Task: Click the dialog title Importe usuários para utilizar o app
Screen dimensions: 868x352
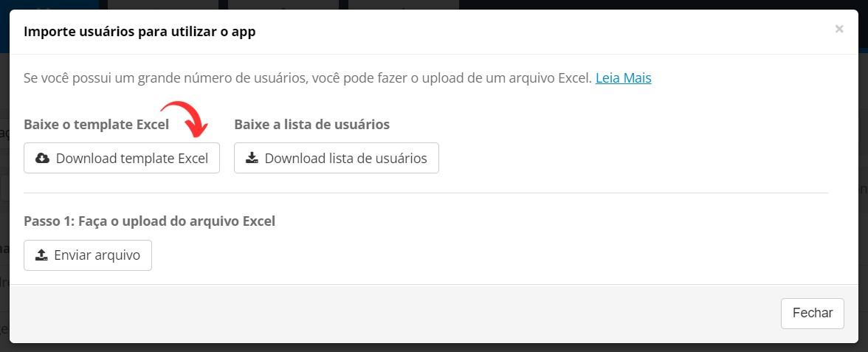Action: point(139,32)
